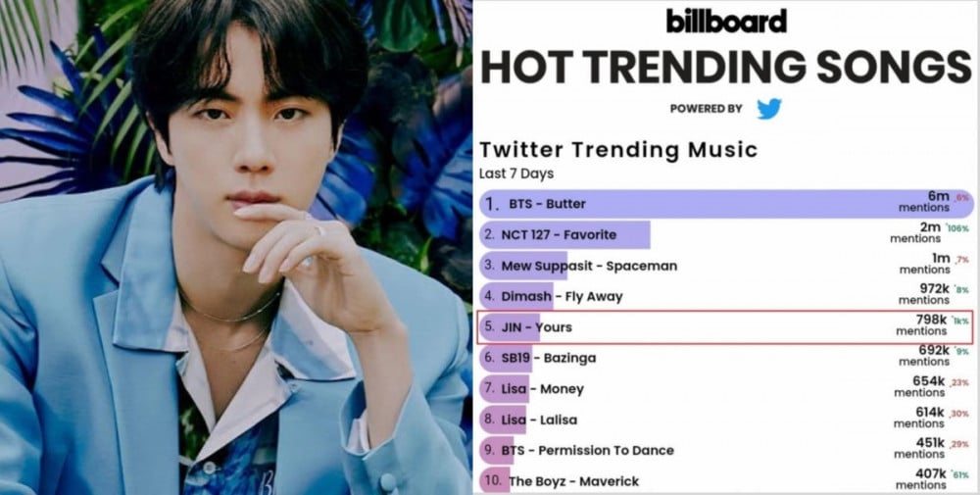Image resolution: width=980 pixels, height=495 pixels.
Task: Select the BTS - Butter chart row
Action: 726,204
